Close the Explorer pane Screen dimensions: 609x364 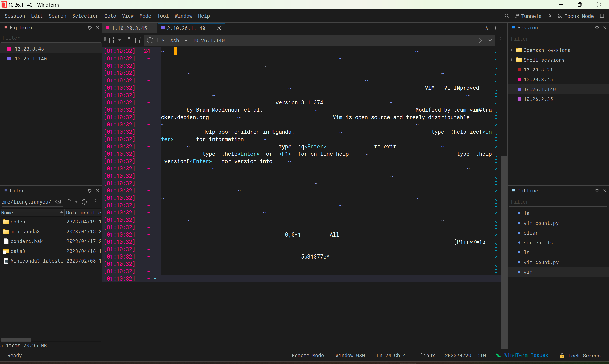[98, 28]
